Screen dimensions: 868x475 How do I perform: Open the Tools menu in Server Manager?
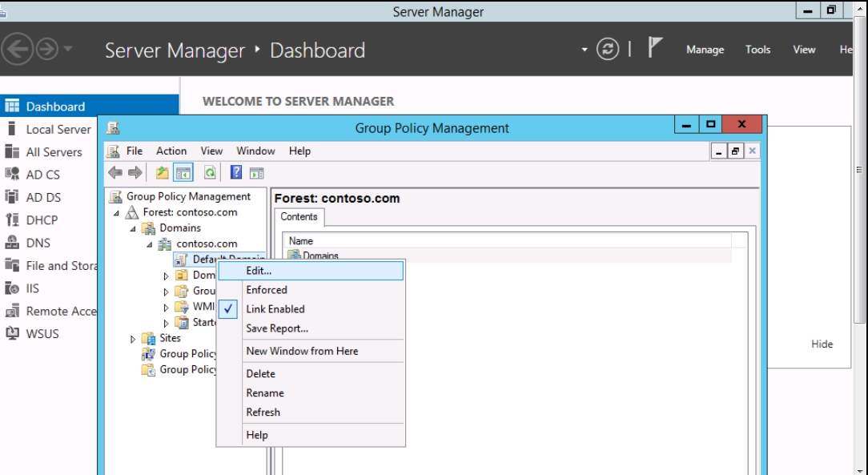point(757,50)
